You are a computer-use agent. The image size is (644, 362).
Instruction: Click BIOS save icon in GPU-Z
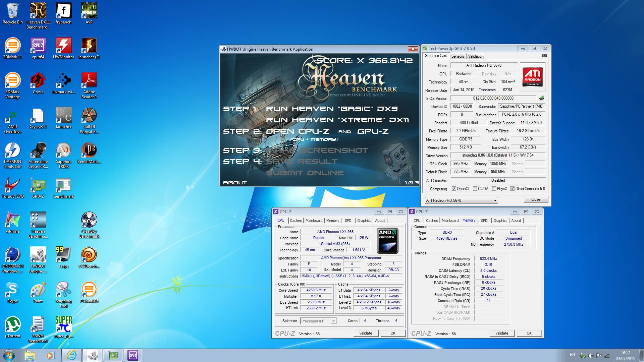[x=541, y=98]
